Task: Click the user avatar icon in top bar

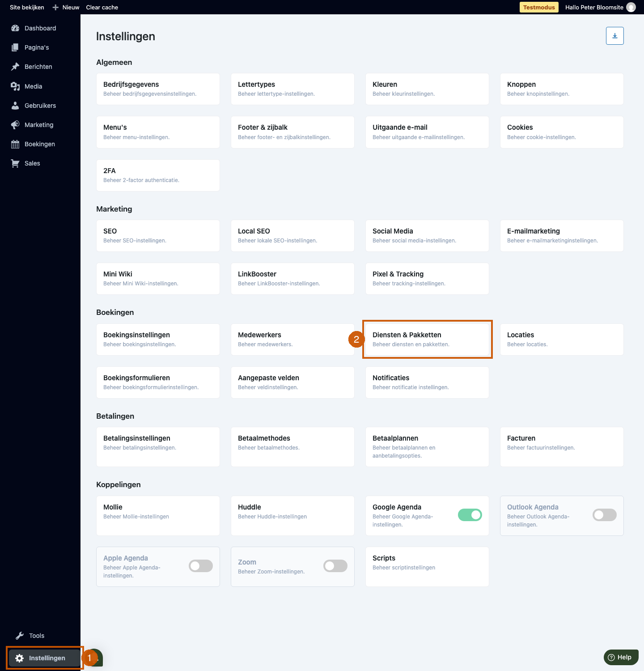Action: coord(631,7)
